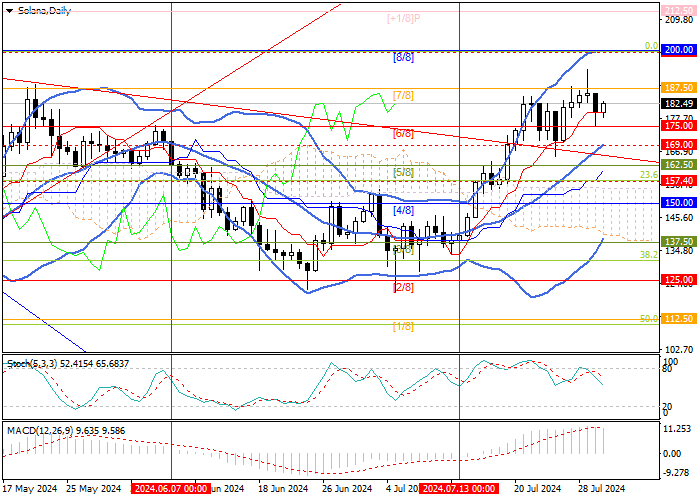
Task: Select the [8/8] Murray level label
Action: 403,57
